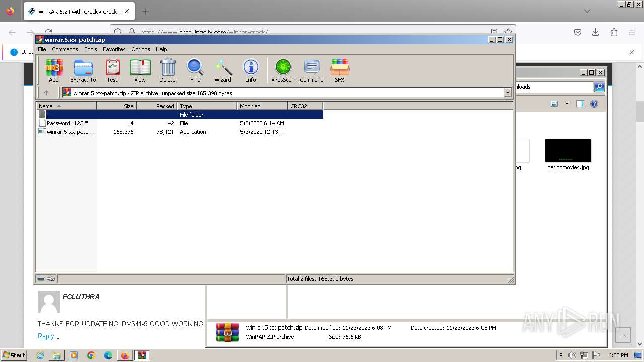Click the 5/2/2020 6:14 AM modified date
The width and height of the screenshot is (644, 362).
click(x=262, y=123)
